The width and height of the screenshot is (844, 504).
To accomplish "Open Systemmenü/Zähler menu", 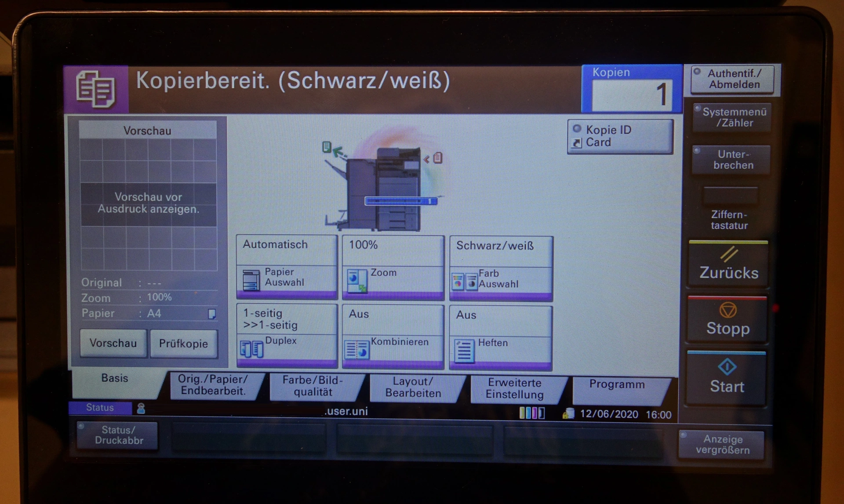I will (732, 117).
